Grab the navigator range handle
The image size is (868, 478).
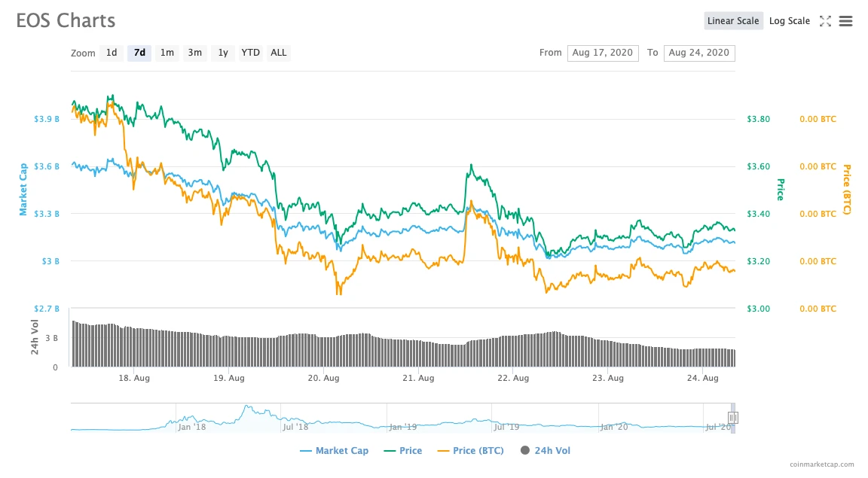[733, 418]
